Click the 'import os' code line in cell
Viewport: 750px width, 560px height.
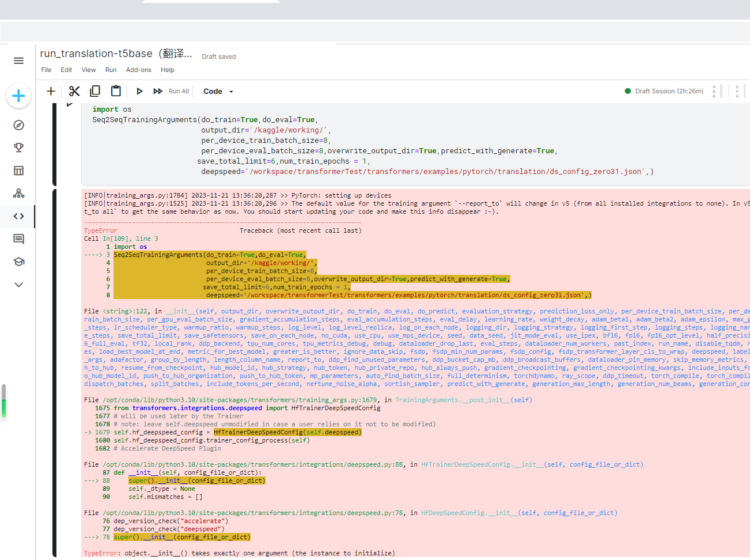coord(112,109)
